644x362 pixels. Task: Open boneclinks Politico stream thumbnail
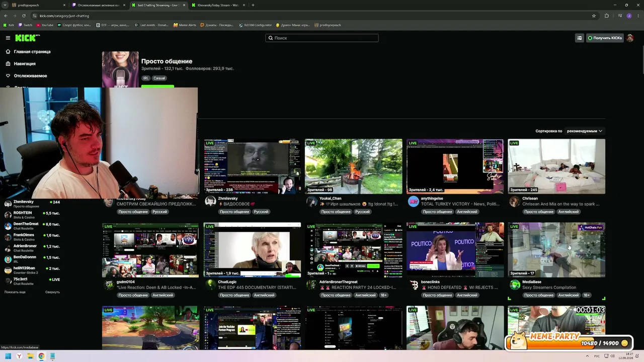tap(455, 250)
